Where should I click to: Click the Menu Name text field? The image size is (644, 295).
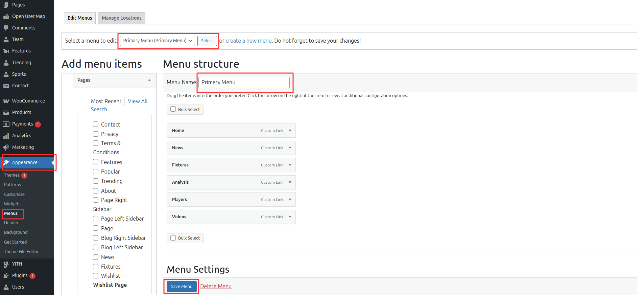point(244,83)
